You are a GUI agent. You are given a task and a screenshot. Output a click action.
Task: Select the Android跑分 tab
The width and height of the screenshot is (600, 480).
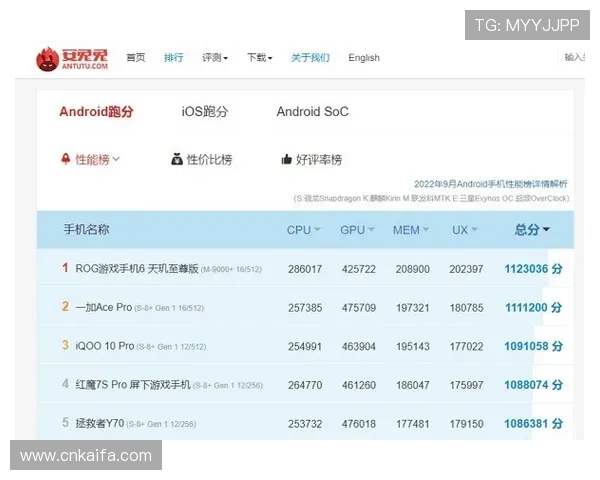click(x=96, y=111)
